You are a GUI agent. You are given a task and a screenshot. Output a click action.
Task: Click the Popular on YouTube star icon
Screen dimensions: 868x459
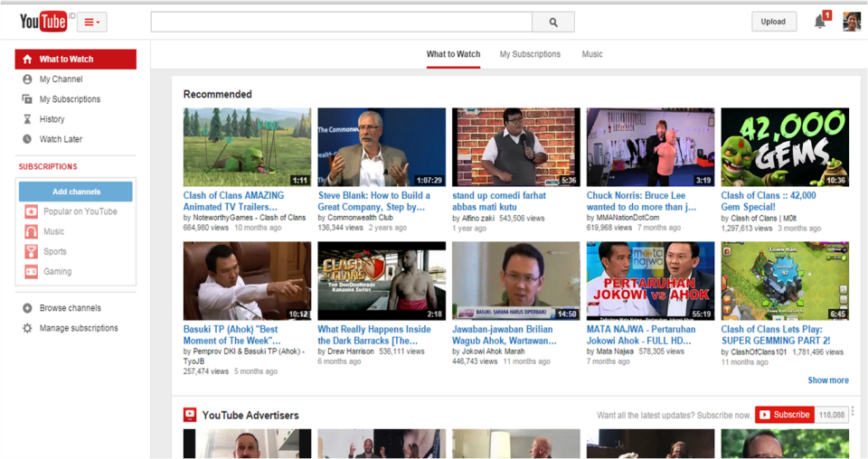[x=31, y=211]
